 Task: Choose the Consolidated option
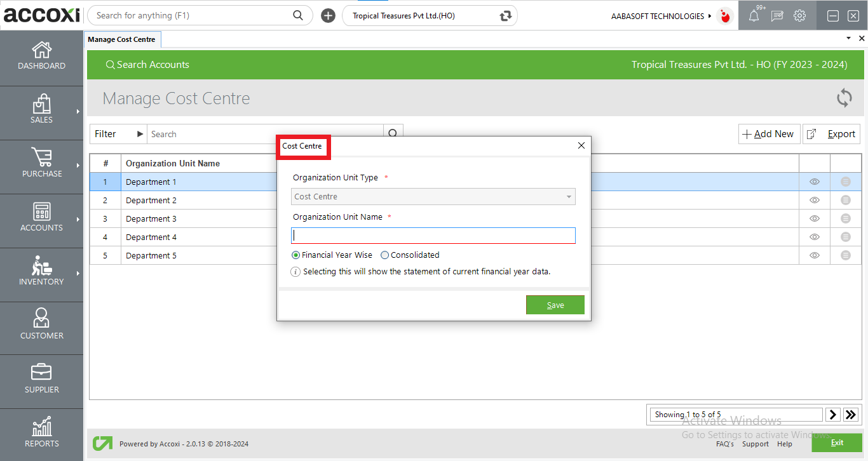pos(384,255)
